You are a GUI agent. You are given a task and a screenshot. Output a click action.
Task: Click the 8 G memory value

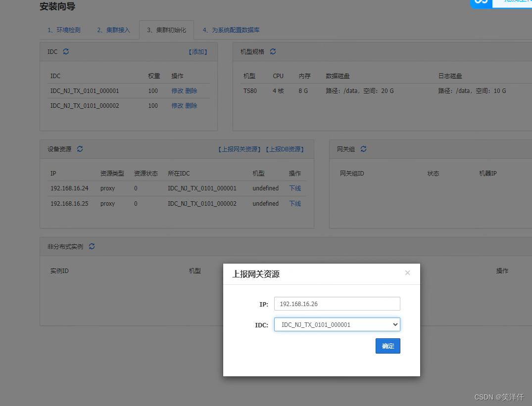[x=303, y=91]
